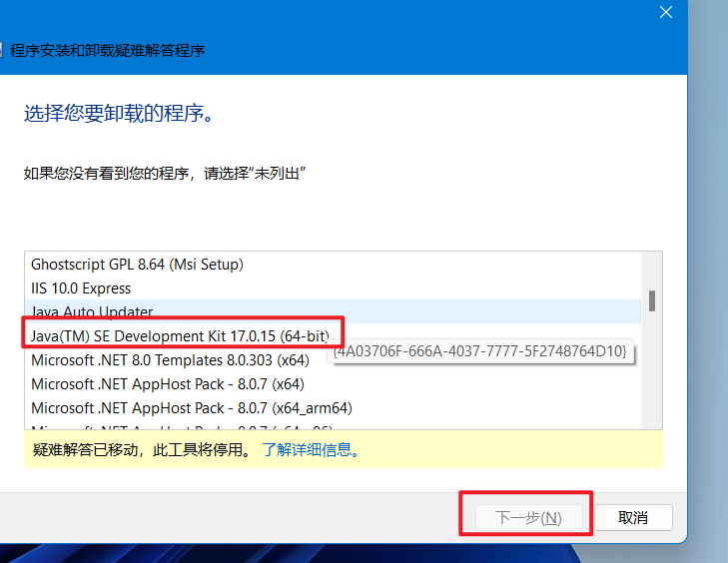
Task: Click the 程序安装和卸载疑难解答程序 title text
Action: pos(108,50)
